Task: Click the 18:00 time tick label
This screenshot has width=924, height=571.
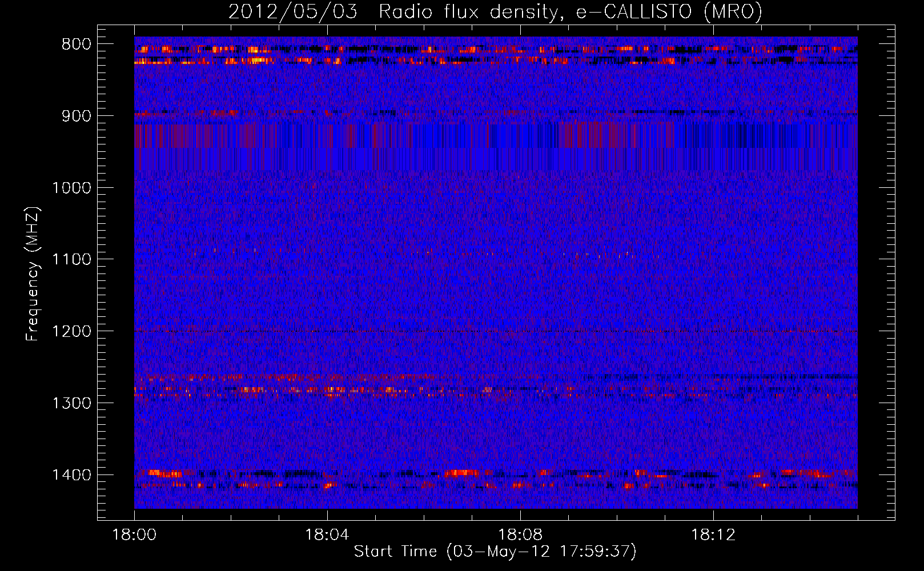Action: 134,535
